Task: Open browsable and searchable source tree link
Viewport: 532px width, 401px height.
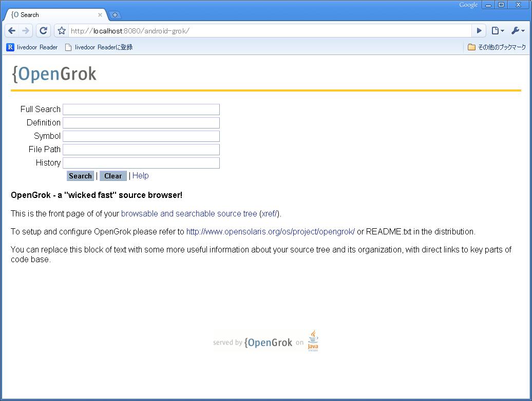Action: pyautogui.click(x=189, y=213)
